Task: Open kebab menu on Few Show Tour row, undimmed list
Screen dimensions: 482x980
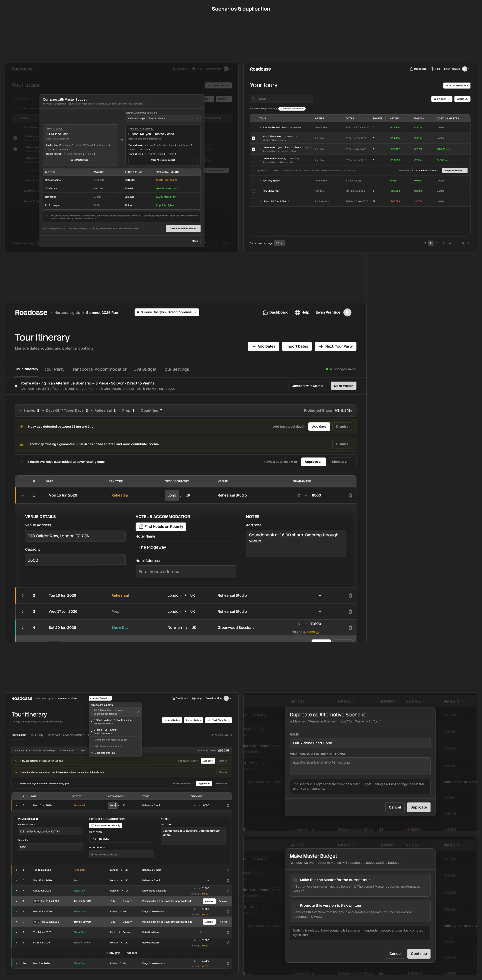Action: coord(467,191)
